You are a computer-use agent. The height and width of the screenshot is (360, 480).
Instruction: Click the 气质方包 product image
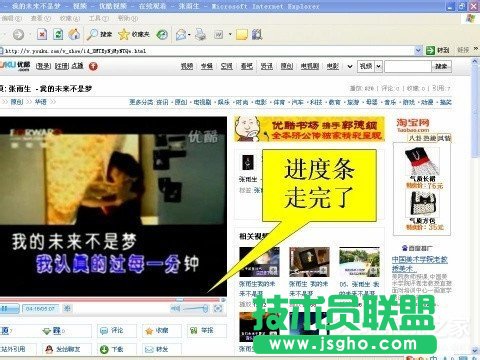[x=422, y=204]
